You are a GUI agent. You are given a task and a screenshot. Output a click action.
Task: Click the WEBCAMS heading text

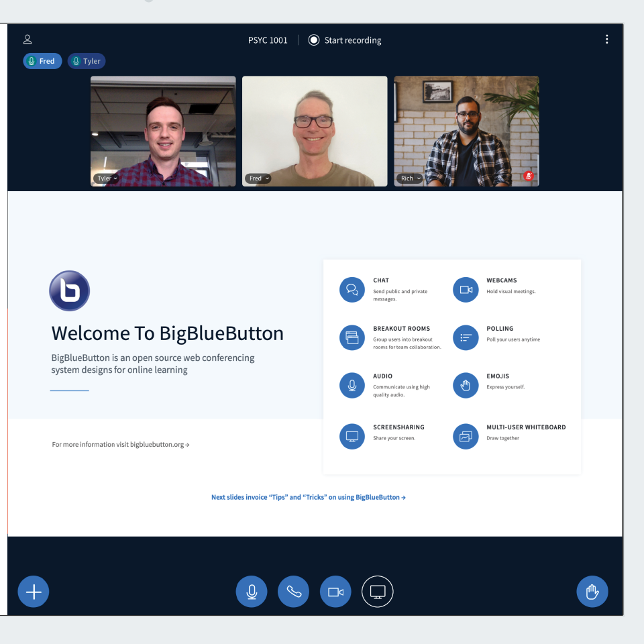coord(502,280)
